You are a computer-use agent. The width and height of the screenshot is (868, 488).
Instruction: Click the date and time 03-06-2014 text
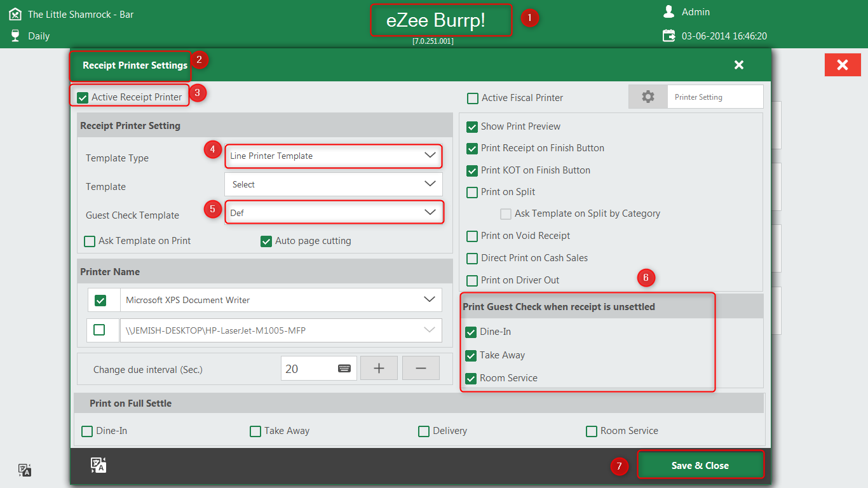click(x=724, y=36)
